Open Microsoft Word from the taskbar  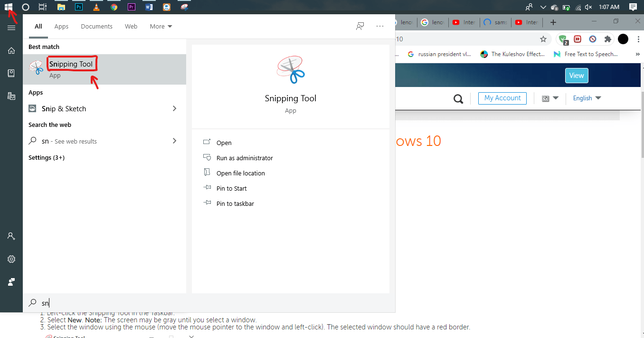tap(149, 7)
